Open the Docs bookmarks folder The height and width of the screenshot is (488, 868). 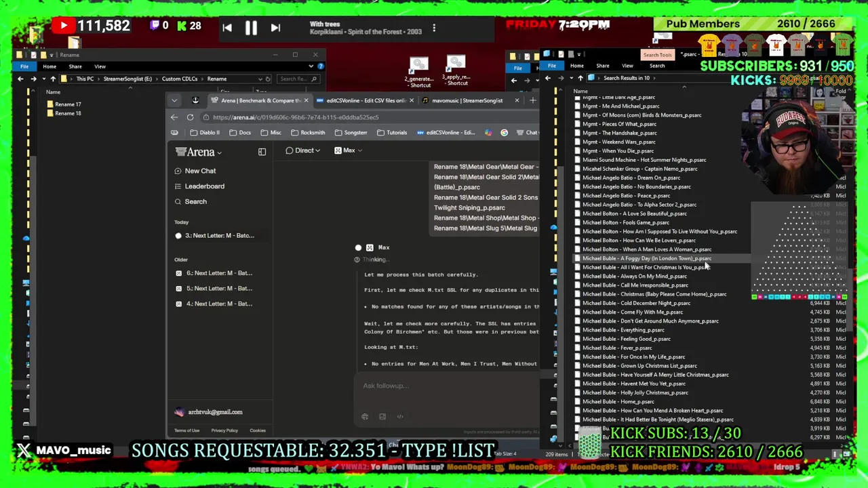point(239,133)
